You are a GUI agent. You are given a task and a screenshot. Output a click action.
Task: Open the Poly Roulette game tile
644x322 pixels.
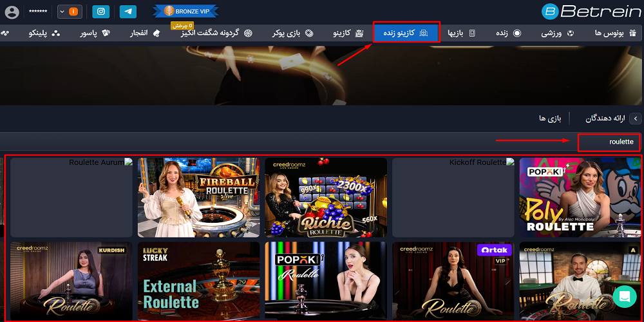(580, 198)
